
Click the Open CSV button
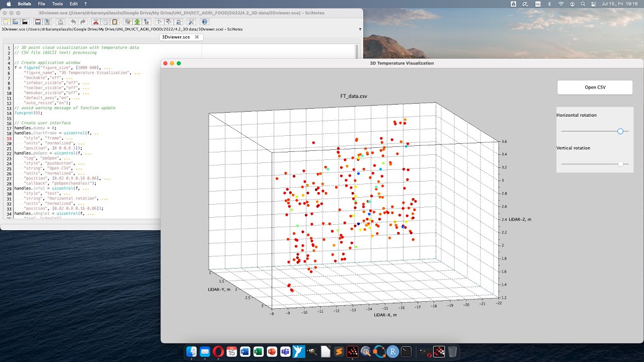click(x=595, y=87)
